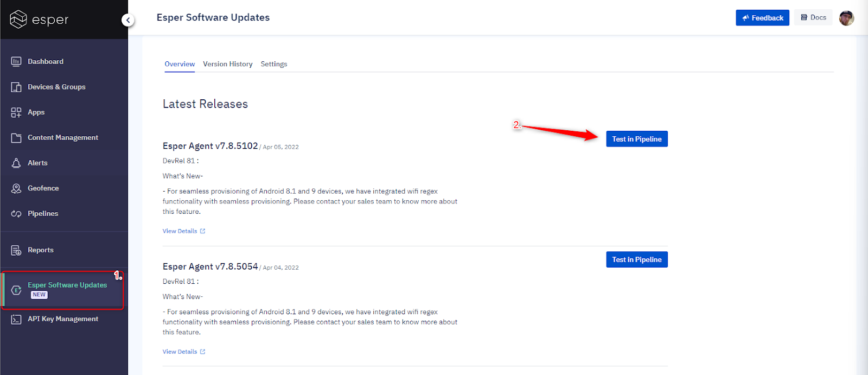Click the Reports icon
This screenshot has width=868, height=375.
click(16, 250)
